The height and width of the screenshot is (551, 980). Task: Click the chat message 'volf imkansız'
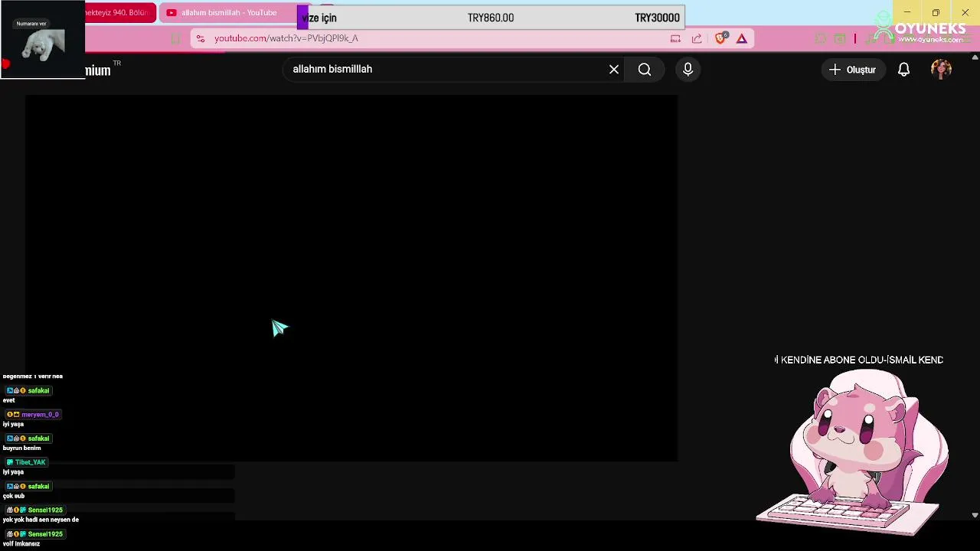pyautogui.click(x=21, y=544)
